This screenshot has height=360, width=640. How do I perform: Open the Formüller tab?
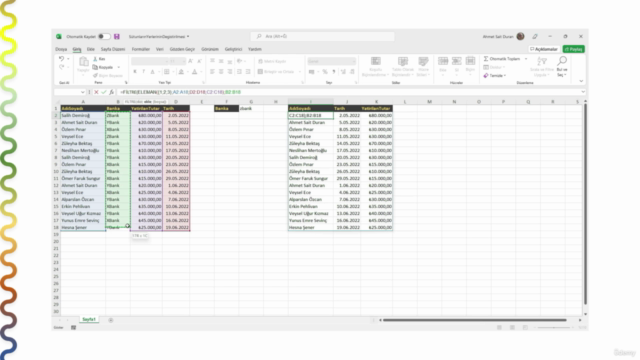coord(140,49)
